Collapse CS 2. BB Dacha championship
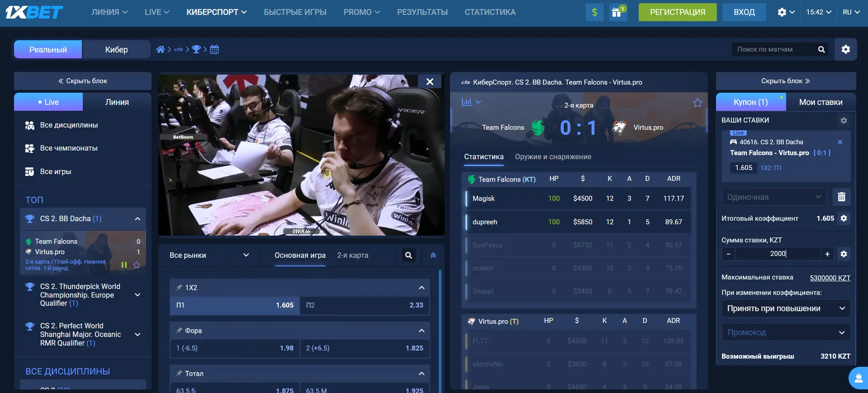Screen dimensions: 868x393 click(x=138, y=219)
